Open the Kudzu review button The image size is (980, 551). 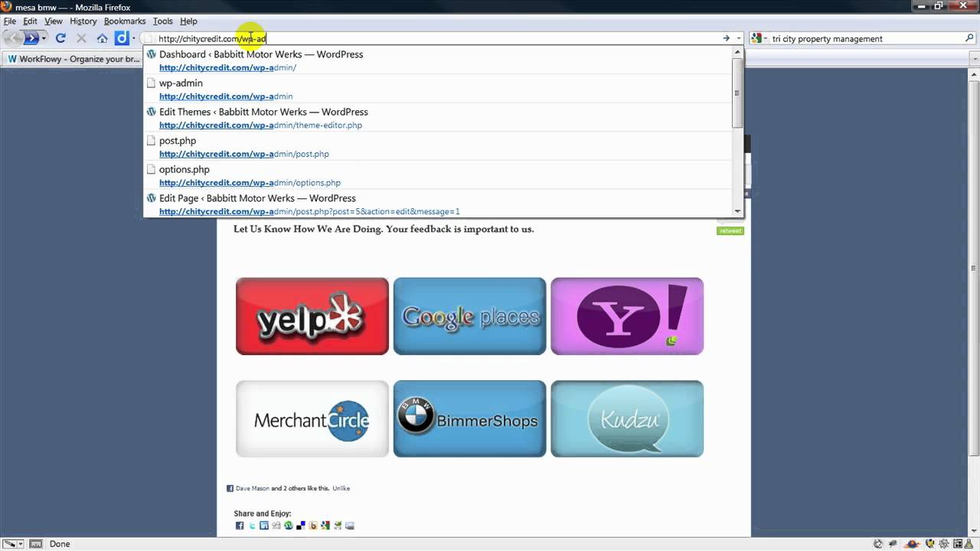(x=627, y=419)
